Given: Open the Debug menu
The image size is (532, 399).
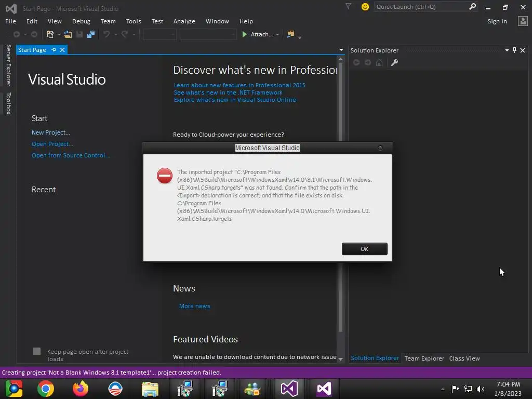Looking at the screenshot, I should point(81,21).
